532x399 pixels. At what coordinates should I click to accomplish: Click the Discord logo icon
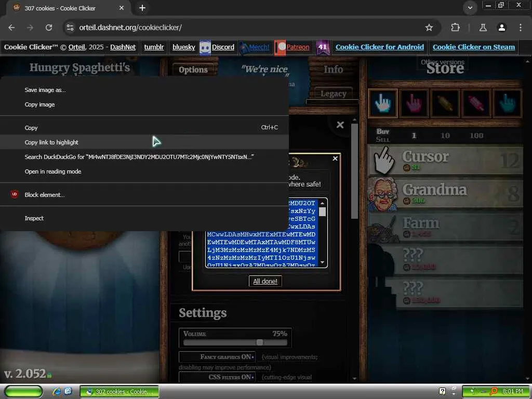coord(205,47)
